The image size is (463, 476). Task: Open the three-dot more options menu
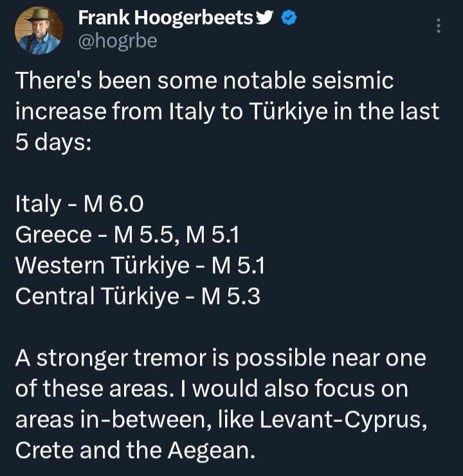[439, 26]
